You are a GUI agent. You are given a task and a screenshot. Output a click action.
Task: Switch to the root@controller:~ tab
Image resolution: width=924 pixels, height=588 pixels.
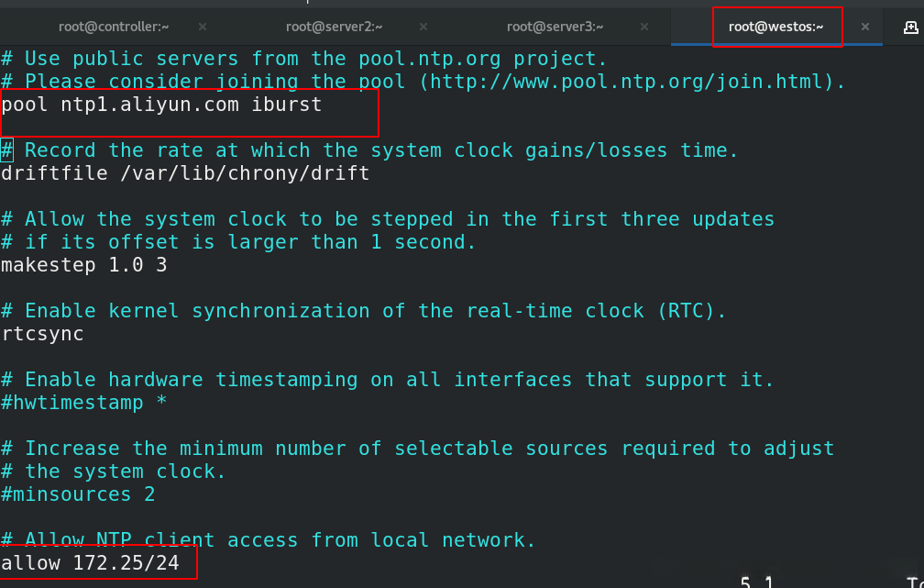[x=114, y=27]
